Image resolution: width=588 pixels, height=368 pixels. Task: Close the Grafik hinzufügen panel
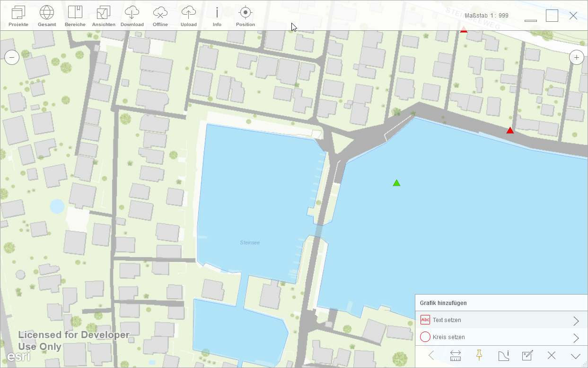click(x=551, y=356)
